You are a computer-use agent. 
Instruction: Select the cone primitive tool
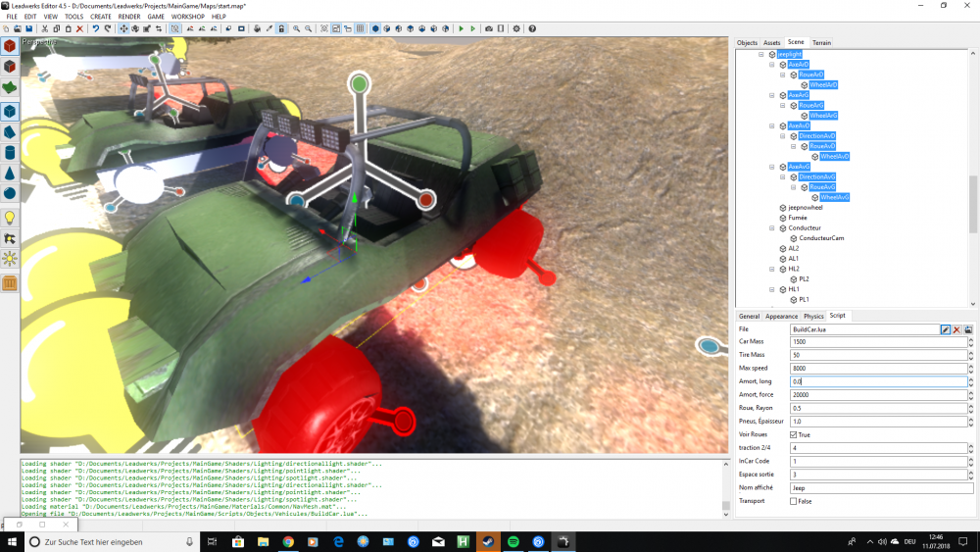pyautogui.click(x=10, y=173)
